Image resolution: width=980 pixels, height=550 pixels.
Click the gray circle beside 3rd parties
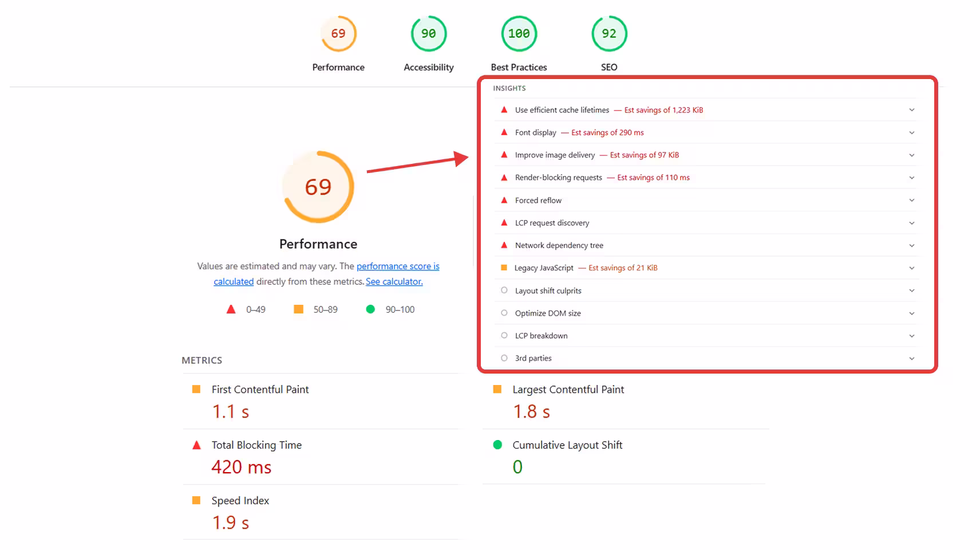[504, 358]
